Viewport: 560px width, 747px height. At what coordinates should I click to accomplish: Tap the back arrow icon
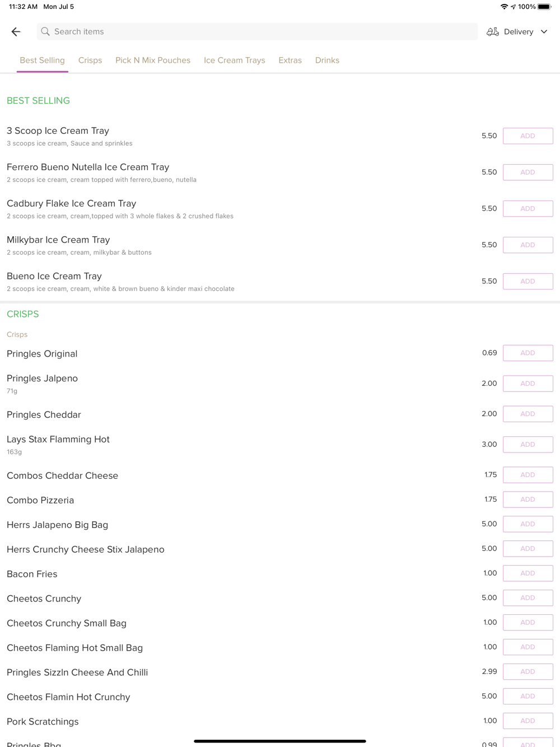tap(16, 32)
